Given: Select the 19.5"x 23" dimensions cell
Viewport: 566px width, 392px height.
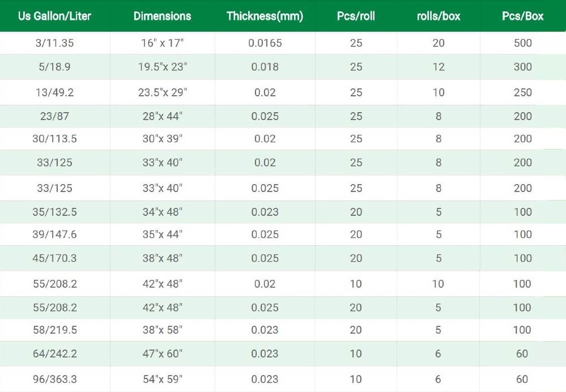Looking at the screenshot, I should [x=163, y=67].
